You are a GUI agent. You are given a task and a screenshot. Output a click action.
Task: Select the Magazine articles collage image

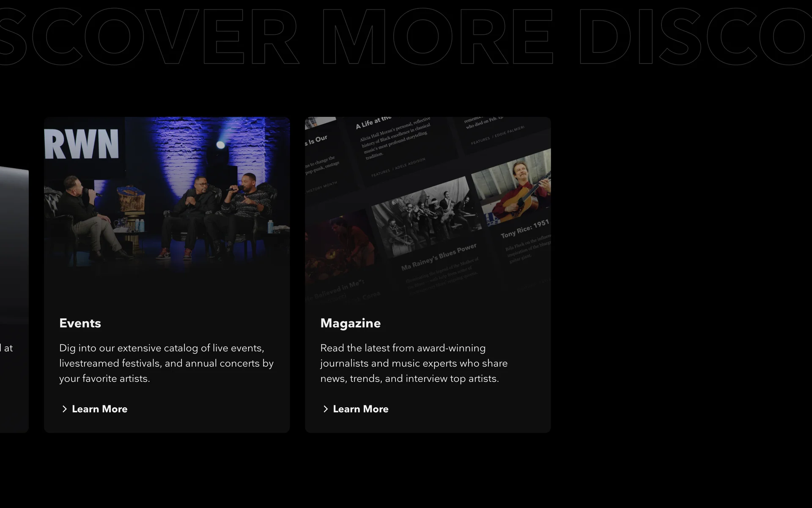pos(428,207)
